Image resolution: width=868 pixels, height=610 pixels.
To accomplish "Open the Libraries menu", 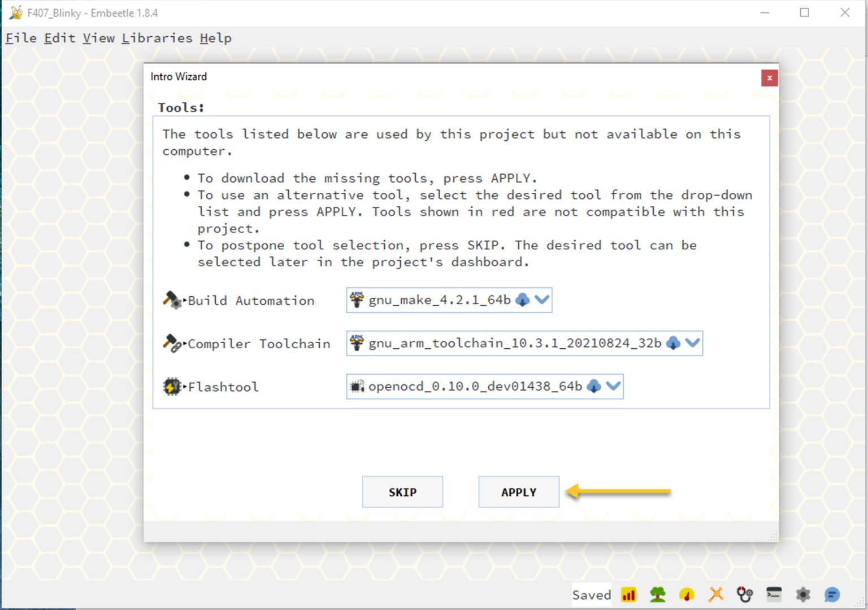I will [x=158, y=38].
